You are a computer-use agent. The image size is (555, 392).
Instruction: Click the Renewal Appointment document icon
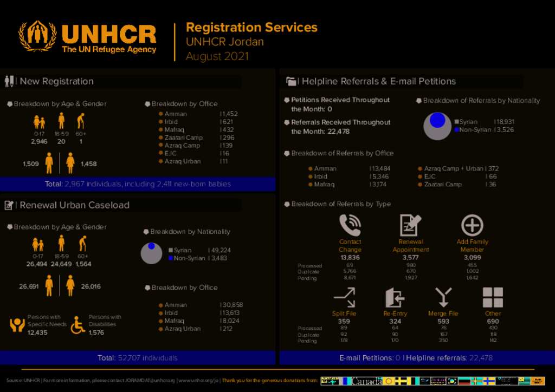[411, 225]
